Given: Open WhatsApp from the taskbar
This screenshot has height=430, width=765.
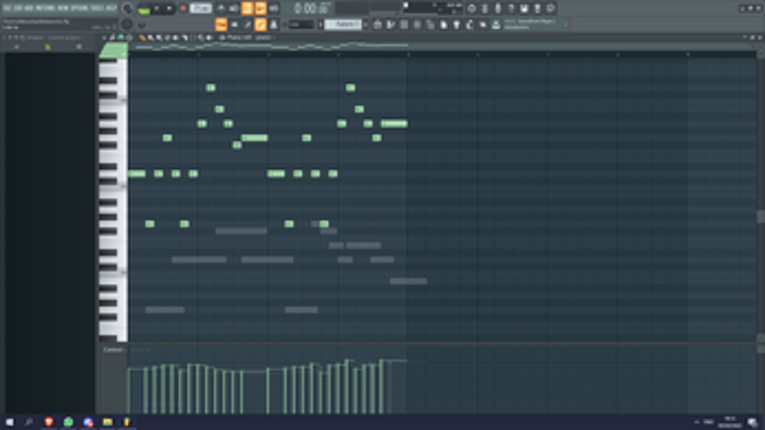Looking at the screenshot, I should (x=68, y=422).
